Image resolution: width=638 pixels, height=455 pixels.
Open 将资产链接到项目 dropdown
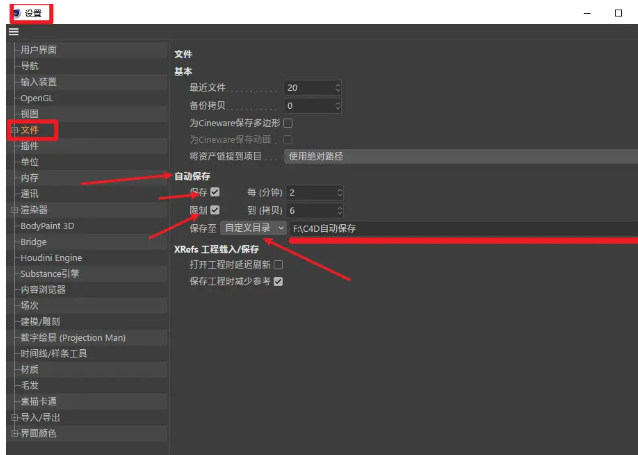(x=461, y=156)
